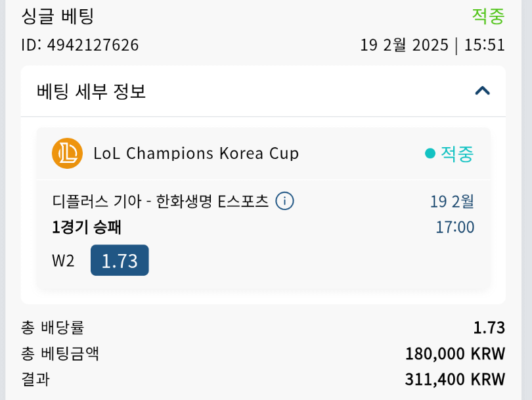532x400 pixels.
Task: Open the LoL Champions Korea Cup league name
Action: (x=196, y=154)
